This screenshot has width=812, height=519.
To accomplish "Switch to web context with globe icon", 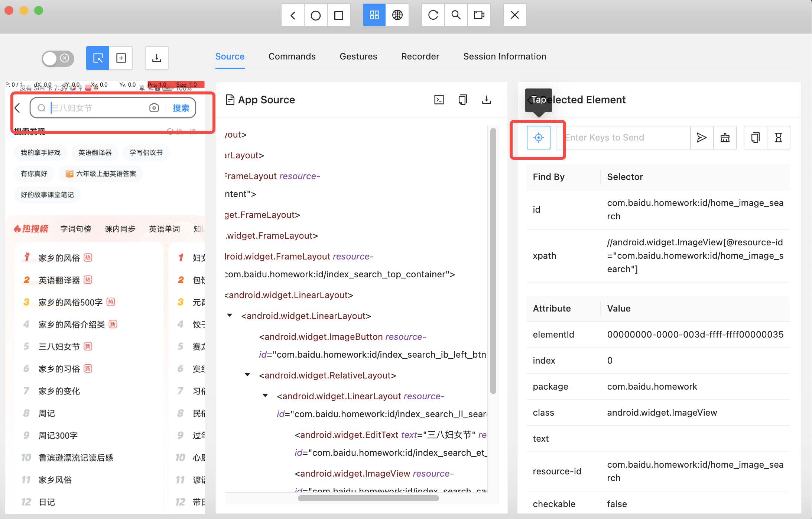I will pos(397,15).
